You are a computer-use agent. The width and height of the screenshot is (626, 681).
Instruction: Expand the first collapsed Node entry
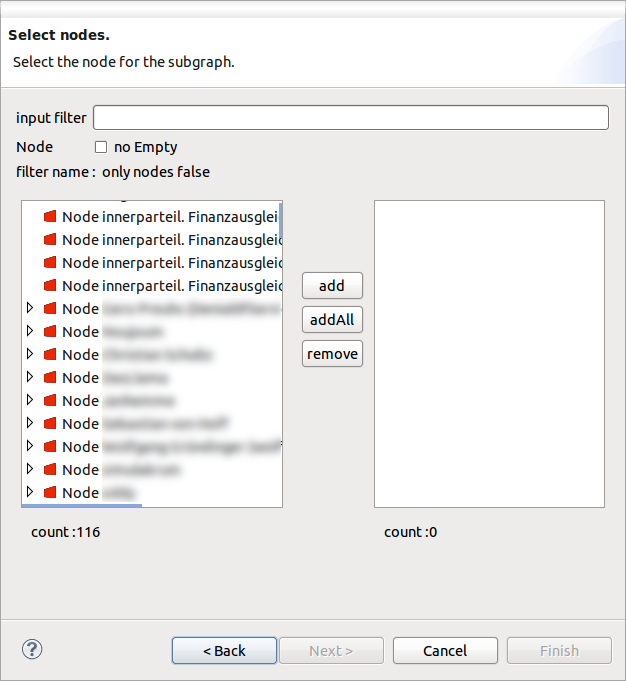tap(30, 308)
